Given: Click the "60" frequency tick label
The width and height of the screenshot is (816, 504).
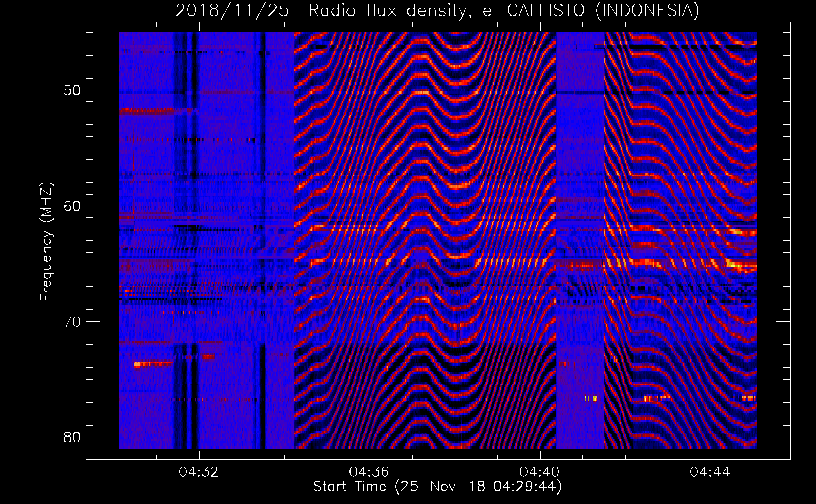Looking at the screenshot, I should (72, 206).
